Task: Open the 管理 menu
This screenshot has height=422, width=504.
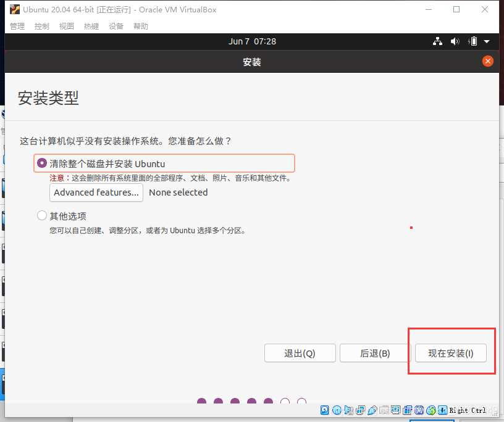Action: [x=17, y=27]
